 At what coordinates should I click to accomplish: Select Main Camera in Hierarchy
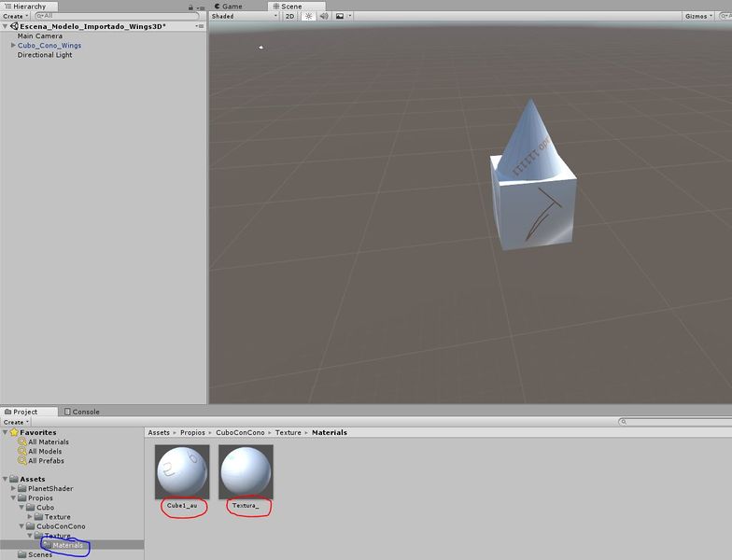coord(39,35)
